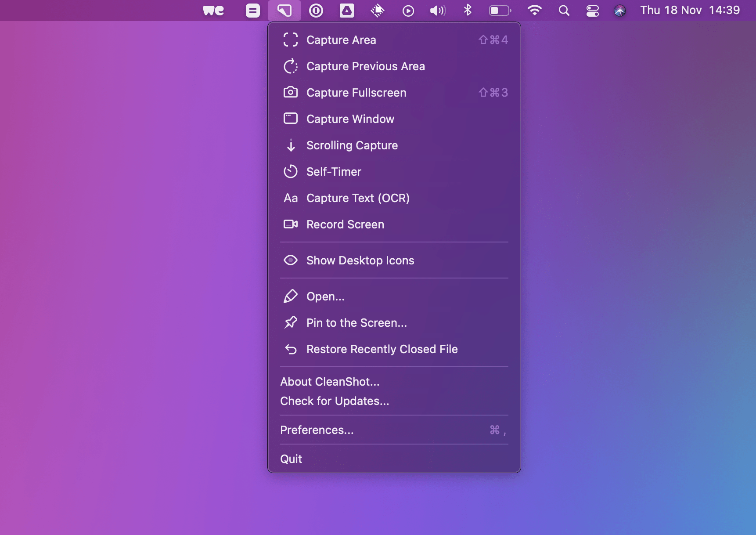Click the date and time in menu bar

point(690,10)
